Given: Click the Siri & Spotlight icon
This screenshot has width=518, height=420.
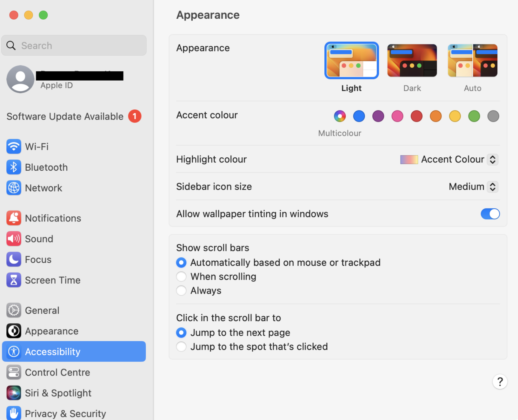Looking at the screenshot, I should [x=14, y=393].
